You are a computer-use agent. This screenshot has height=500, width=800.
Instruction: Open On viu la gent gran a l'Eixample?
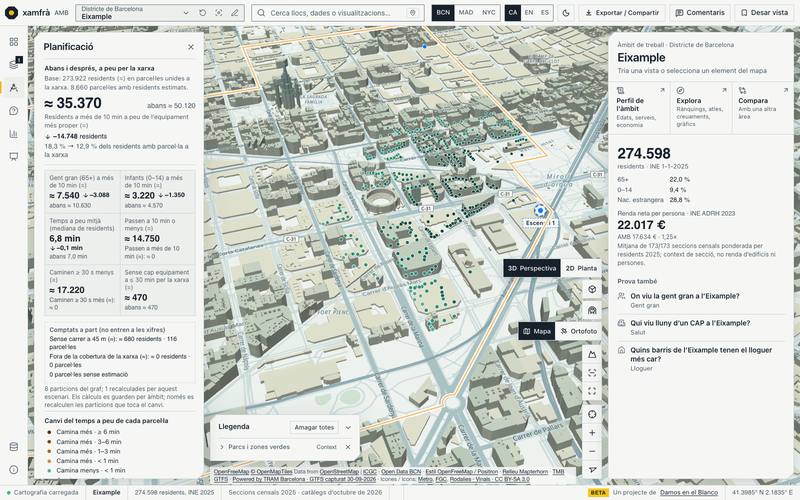[x=702, y=301]
